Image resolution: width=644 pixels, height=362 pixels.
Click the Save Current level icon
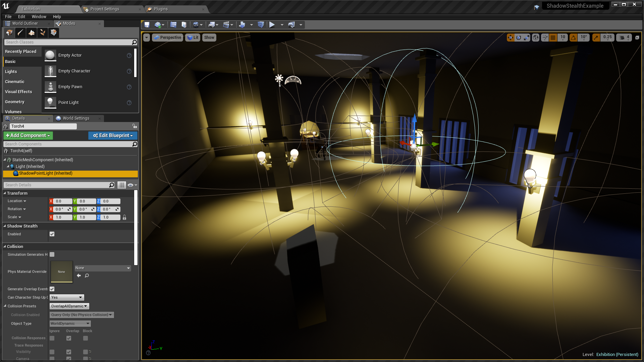(x=147, y=24)
